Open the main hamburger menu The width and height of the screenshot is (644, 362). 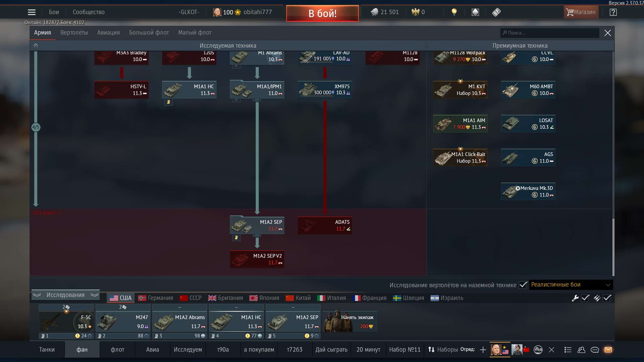coord(32,12)
